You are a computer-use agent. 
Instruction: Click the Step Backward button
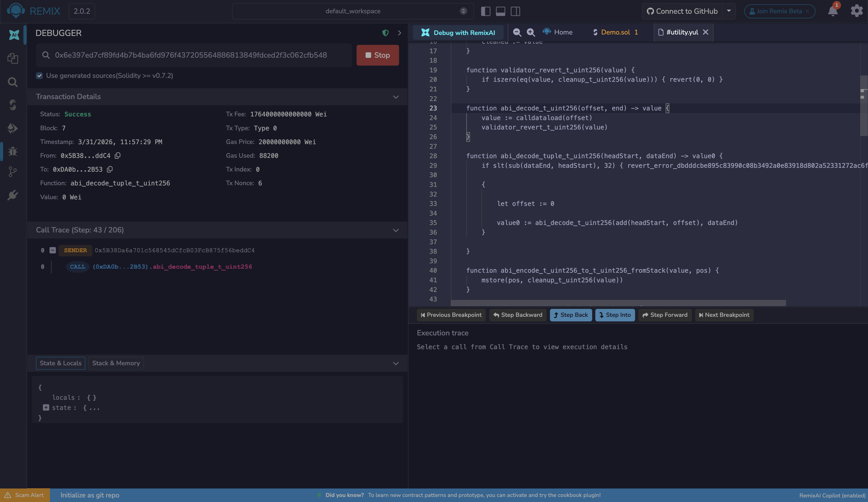[x=518, y=315]
